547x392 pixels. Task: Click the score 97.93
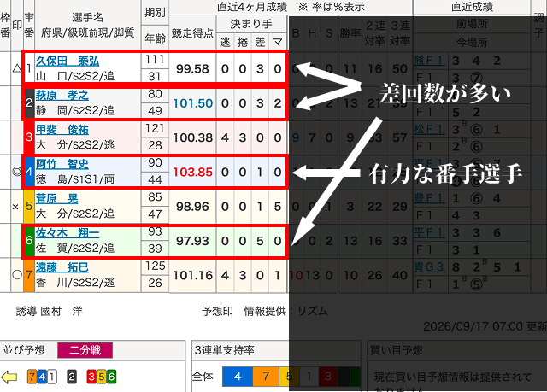coord(192,241)
